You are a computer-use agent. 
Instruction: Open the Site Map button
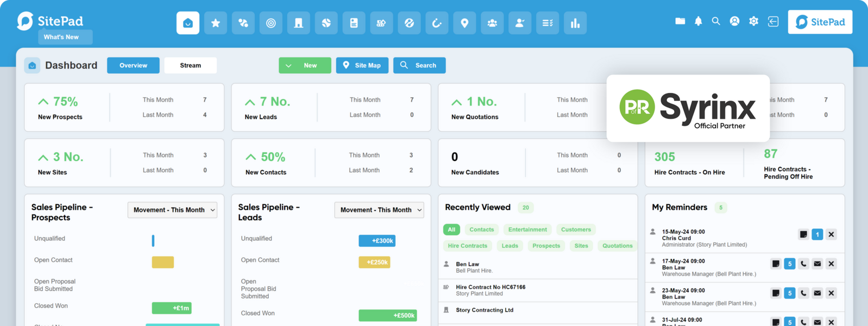coord(362,65)
